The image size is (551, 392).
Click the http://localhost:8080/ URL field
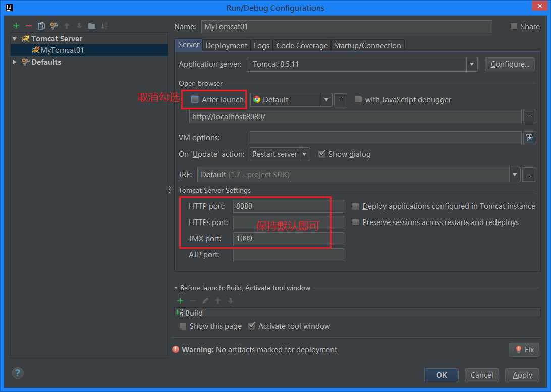355,116
